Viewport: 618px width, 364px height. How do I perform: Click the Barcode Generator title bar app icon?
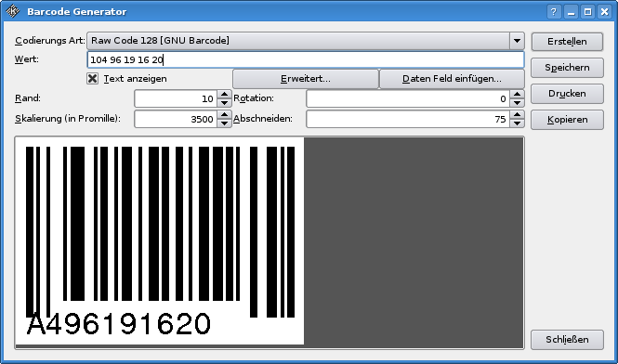[x=13, y=11]
